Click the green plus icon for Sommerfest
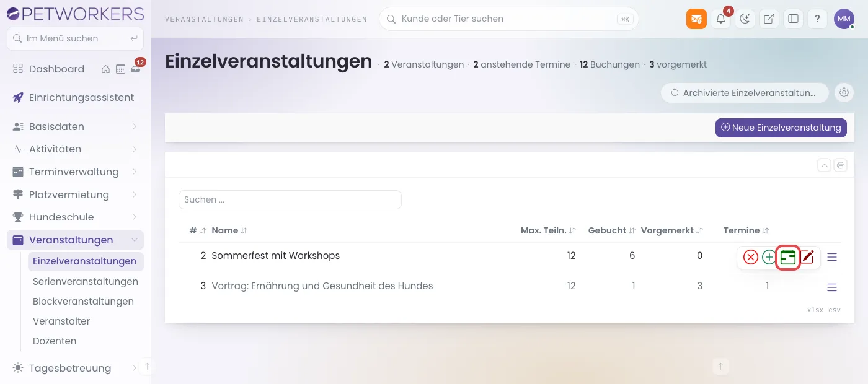Image resolution: width=868 pixels, height=384 pixels. click(x=769, y=257)
